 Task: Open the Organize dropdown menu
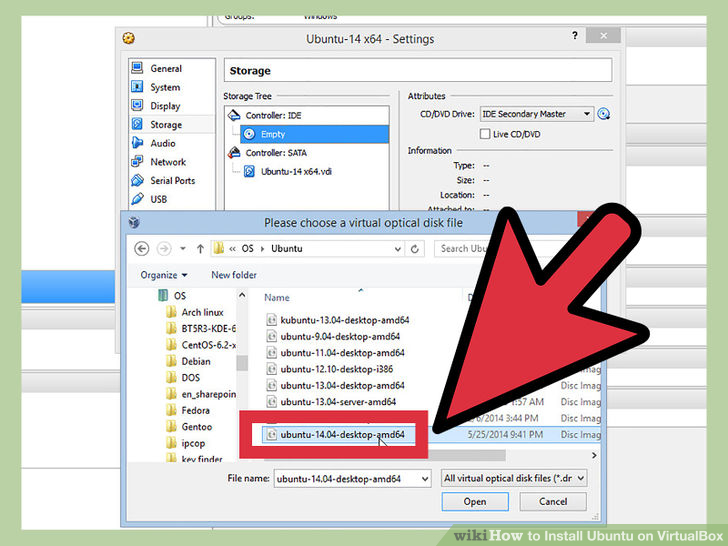(163, 275)
